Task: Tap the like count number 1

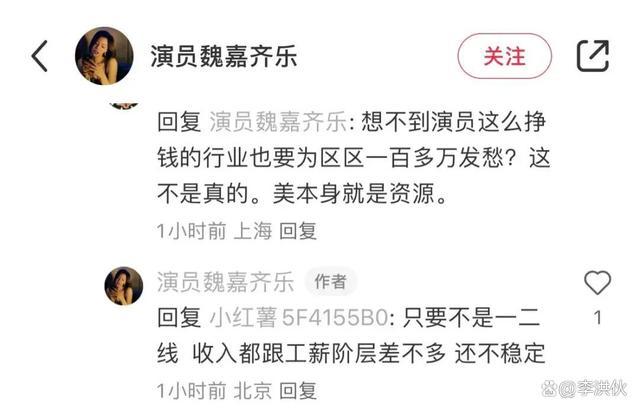Action: (597, 318)
